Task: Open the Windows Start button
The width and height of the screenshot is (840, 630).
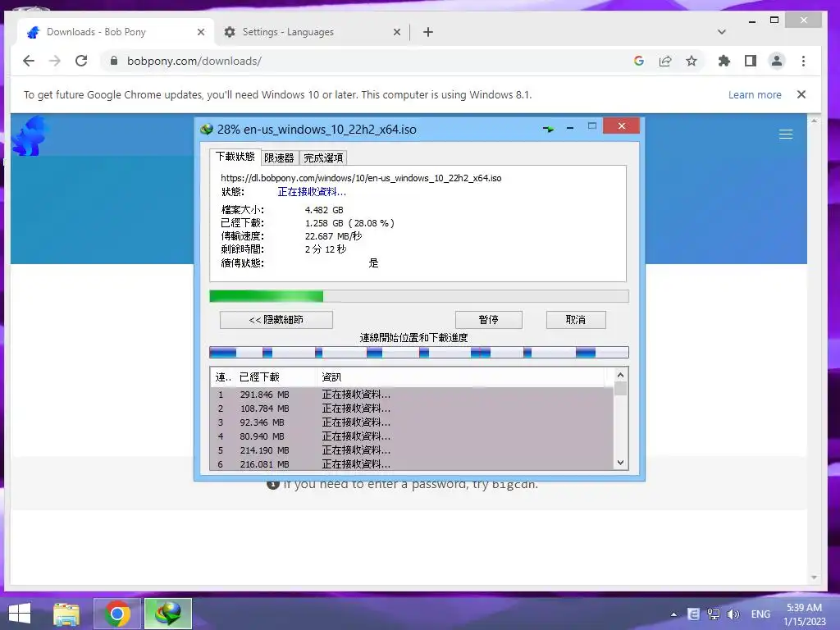Action: tap(20, 614)
